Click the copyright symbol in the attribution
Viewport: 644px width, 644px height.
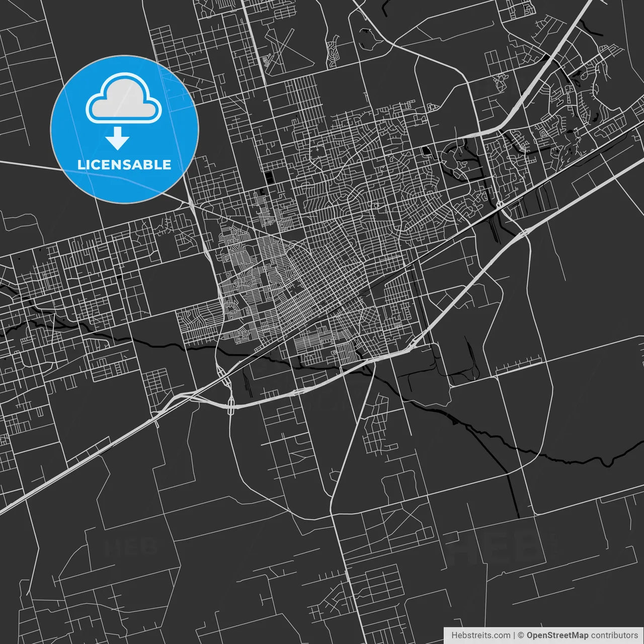pos(521,635)
